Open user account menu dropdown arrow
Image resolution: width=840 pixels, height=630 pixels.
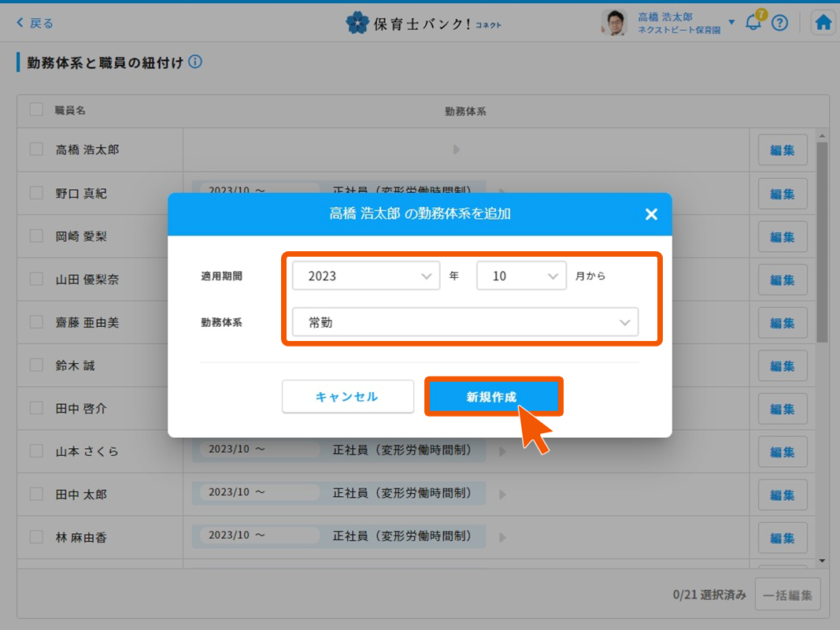click(731, 23)
